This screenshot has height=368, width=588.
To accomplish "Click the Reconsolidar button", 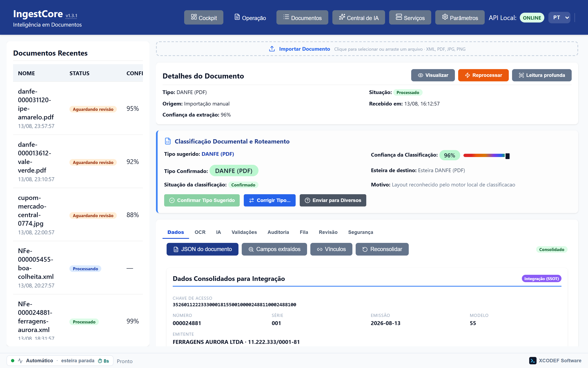I will coord(382,249).
